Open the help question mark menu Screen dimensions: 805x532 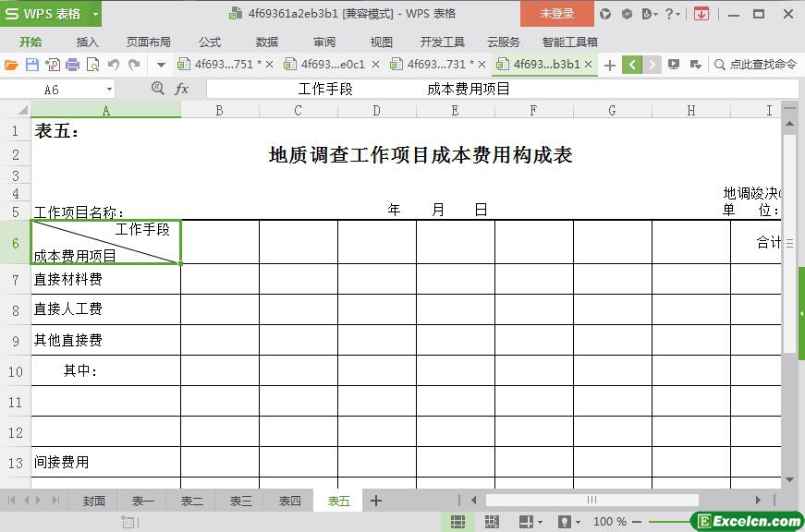coord(672,14)
